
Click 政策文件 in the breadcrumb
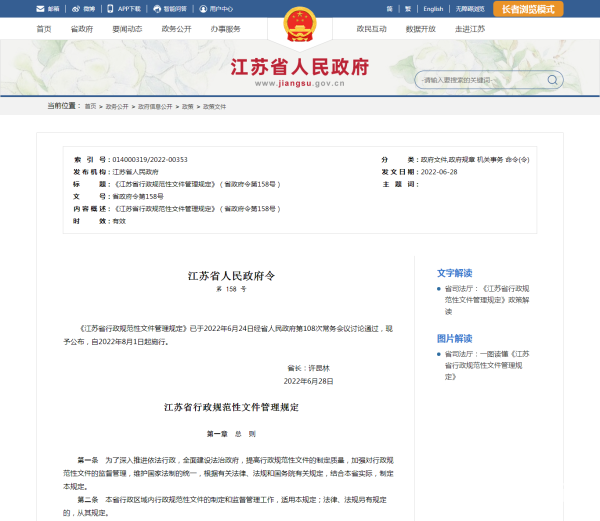tap(214, 107)
